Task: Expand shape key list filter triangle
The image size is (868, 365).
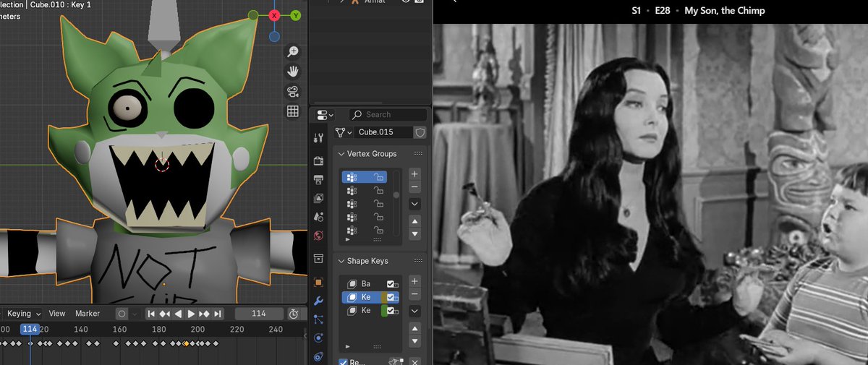Action: 348,347
